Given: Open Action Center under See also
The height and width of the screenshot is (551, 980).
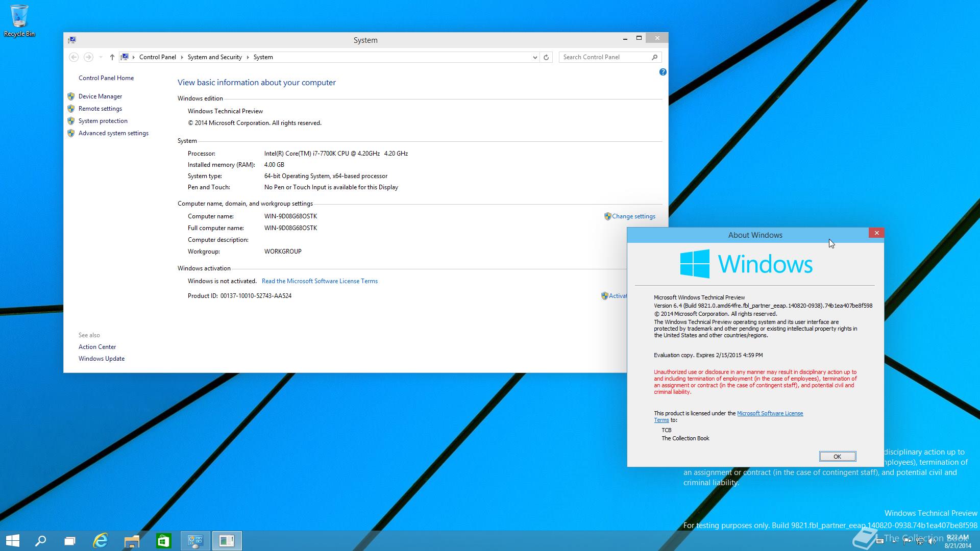Looking at the screenshot, I should click(97, 347).
